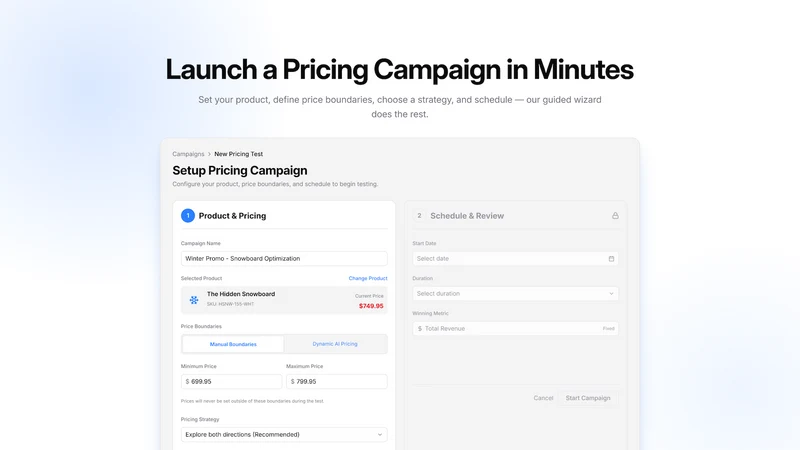Click the Start Campaign button

pyautogui.click(x=588, y=398)
